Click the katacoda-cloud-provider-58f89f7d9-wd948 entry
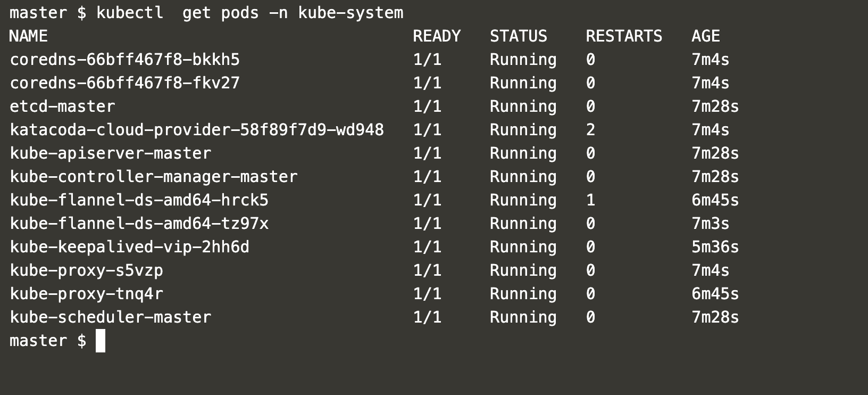868x395 pixels. click(197, 130)
